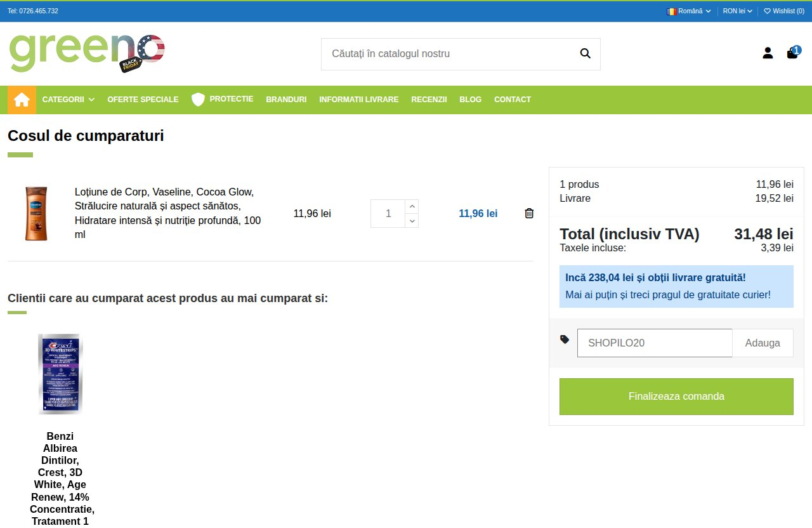Click the orange home icon
The image size is (812, 528).
click(x=22, y=100)
